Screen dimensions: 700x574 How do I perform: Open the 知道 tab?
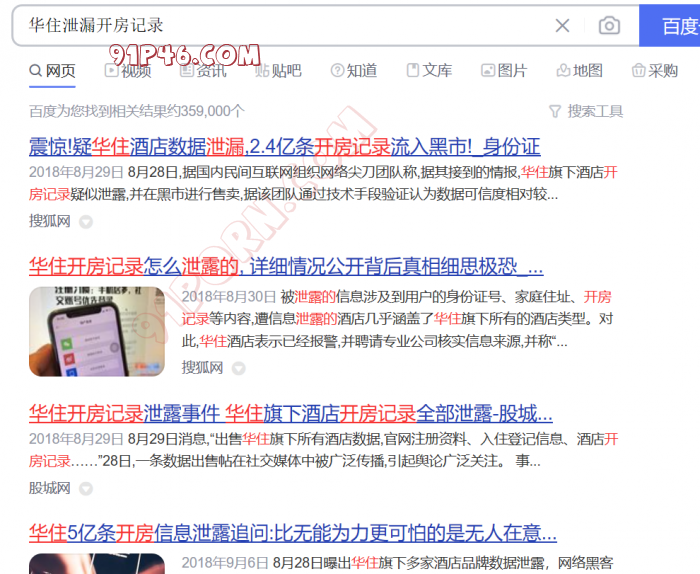point(353,70)
